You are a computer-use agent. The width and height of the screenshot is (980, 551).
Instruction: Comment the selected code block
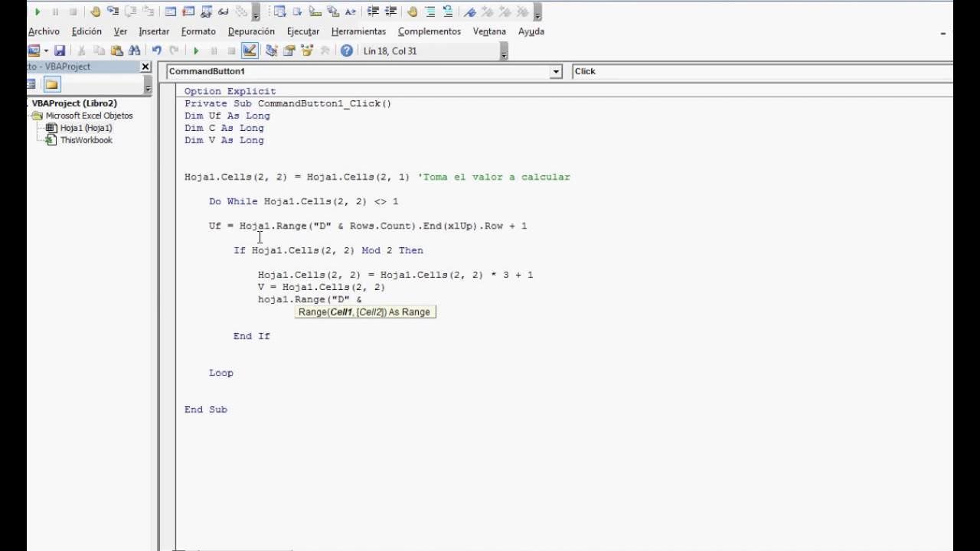(430, 11)
